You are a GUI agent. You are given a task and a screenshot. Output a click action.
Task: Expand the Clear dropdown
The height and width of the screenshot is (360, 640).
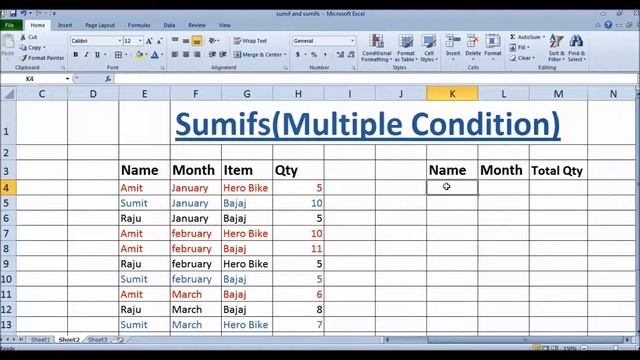[x=533, y=58]
